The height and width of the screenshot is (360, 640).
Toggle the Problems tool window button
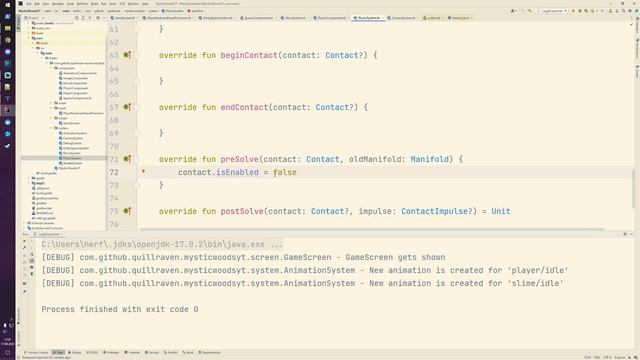pos(111,352)
